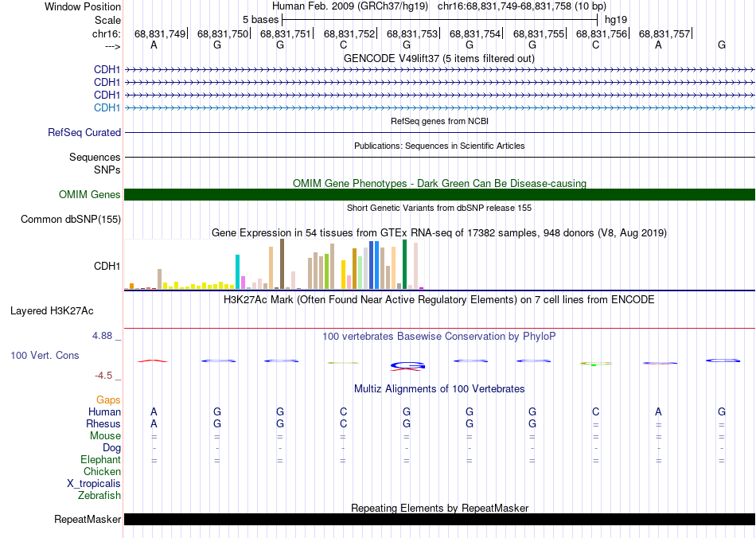756x538 pixels.
Task: Click the dark green GTEx expression bar
Action: [x=404, y=263]
